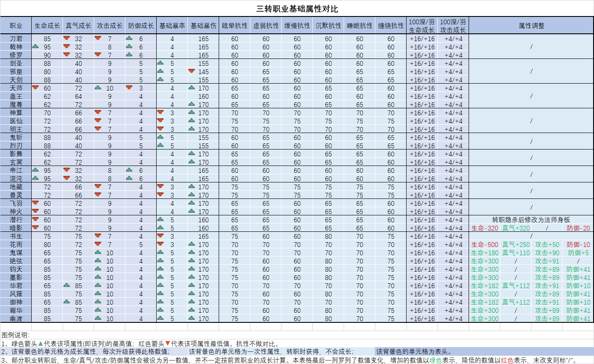Click the green up arrow in 天师's 攻击成长 cell
This screenshot has height=364, width=594.
point(98,88)
